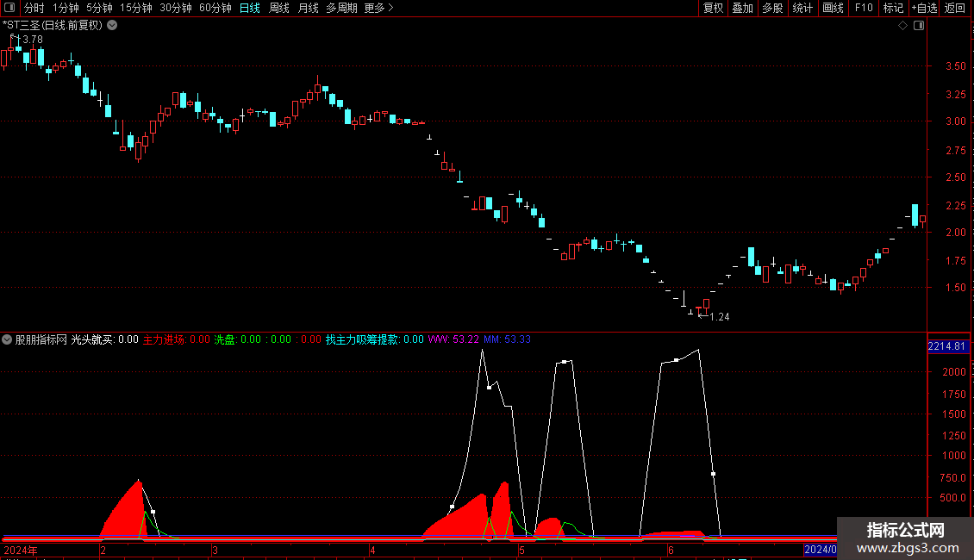Open the 复权 adjustment menu

tap(713, 8)
